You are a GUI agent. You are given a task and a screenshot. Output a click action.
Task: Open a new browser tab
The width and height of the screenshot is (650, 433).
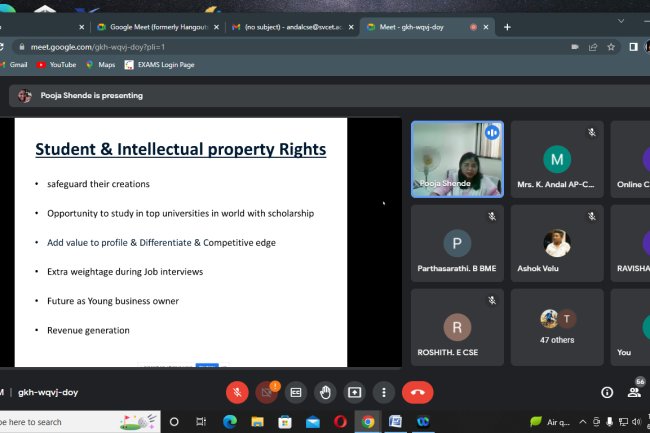coord(507,27)
